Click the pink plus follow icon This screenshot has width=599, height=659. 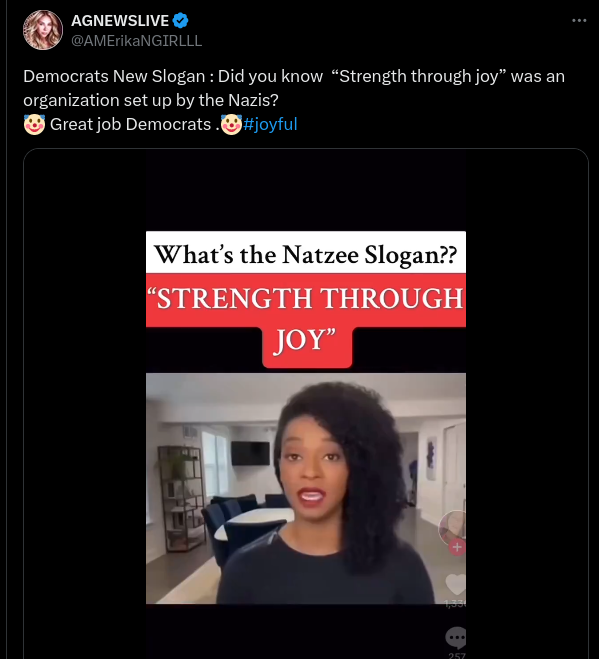point(457,547)
